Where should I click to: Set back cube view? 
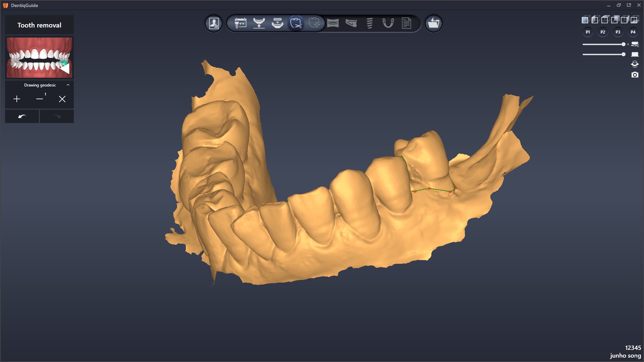[614, 19]
